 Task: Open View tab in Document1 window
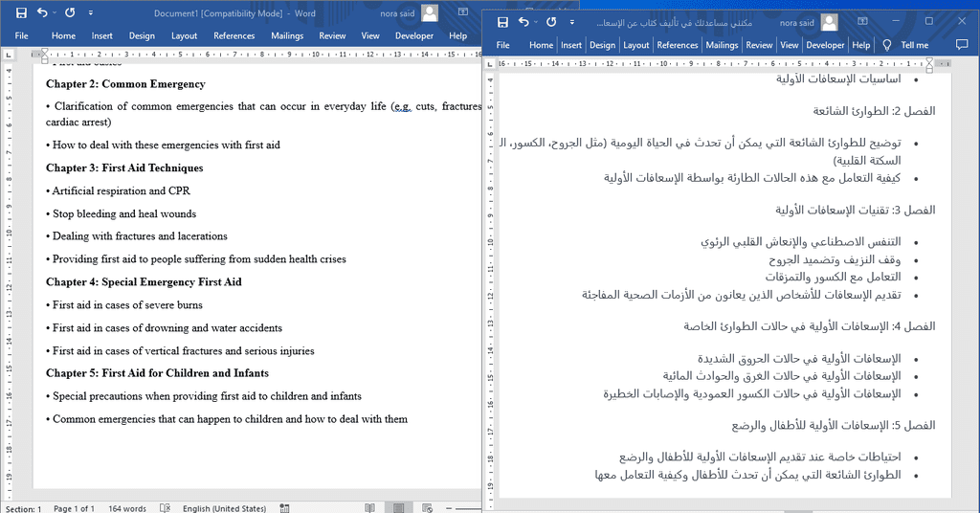click(x=370, y=35)
